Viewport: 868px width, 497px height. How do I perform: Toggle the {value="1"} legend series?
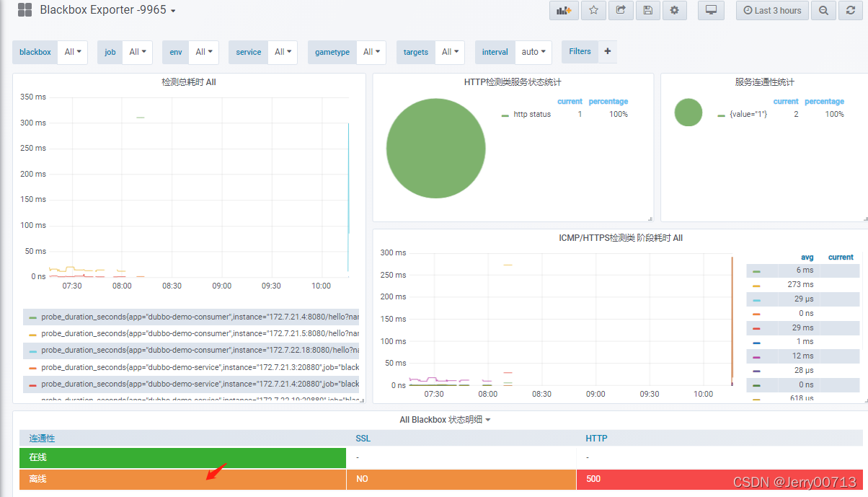[x=748, y=114]
